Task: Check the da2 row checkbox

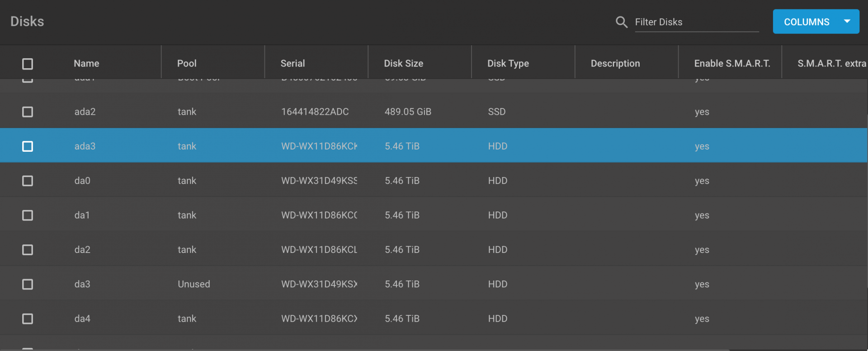Action: pyautogui.click(x=28, y=250)
